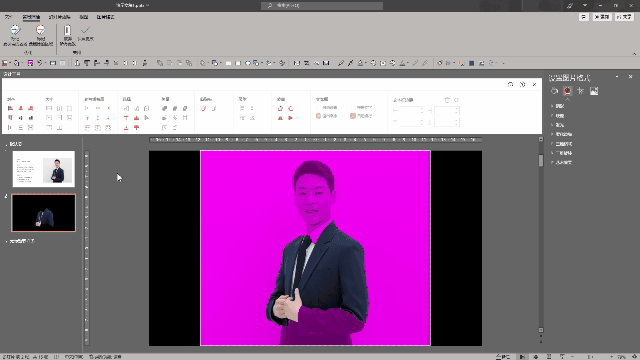Click the Undo arrow in quick access toolbar
This screenshot has width=640, height=360.
40,63
